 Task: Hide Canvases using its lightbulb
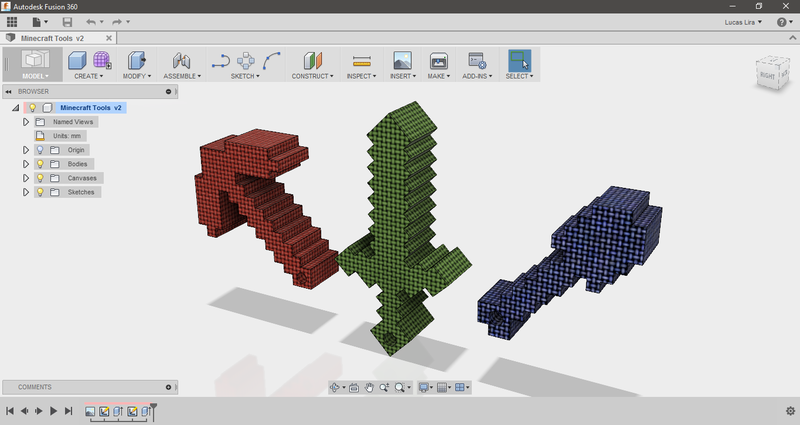[40, 178]
